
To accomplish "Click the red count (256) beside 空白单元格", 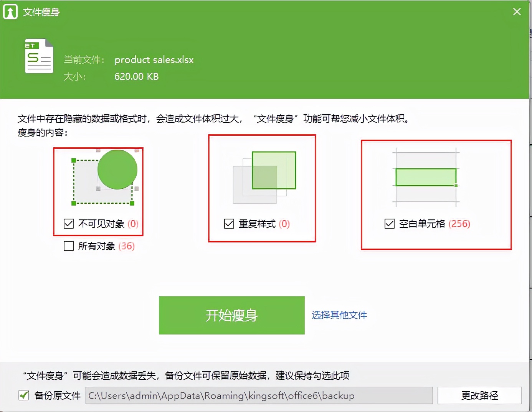I will click(x=458, y=224).
